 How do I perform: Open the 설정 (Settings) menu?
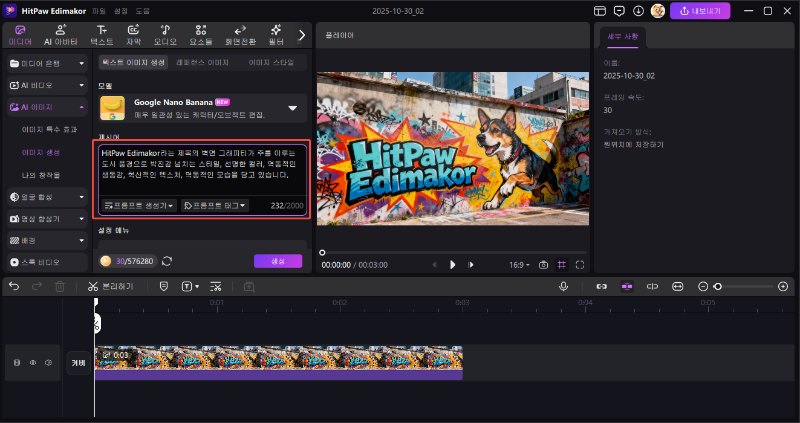(x=121, y=11)
